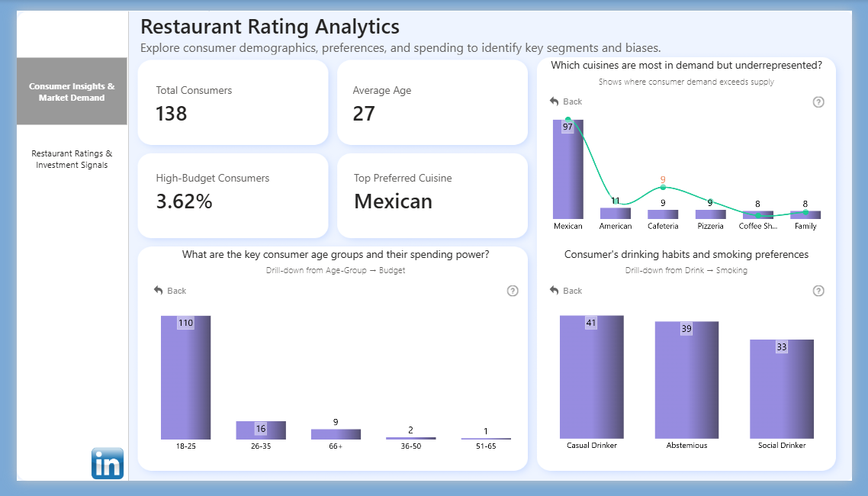The width and height of the screenshot is (868, 496).
Task: Select the Consumer Insights & Market Demand tab
Action: click(x=72, y=91)
